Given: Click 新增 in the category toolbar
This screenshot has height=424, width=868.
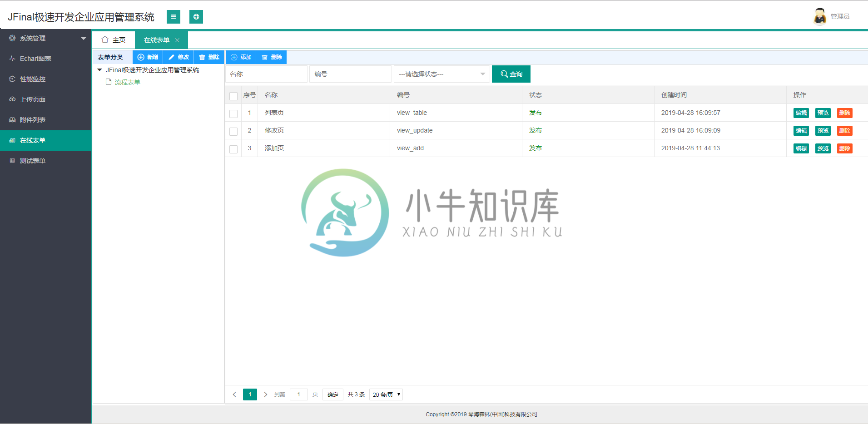Looking at the screenshot, I should point(148,57).
